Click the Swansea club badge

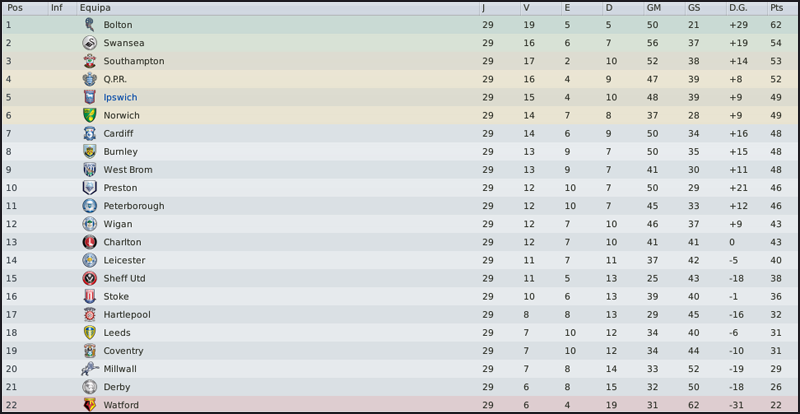[89, 43]
